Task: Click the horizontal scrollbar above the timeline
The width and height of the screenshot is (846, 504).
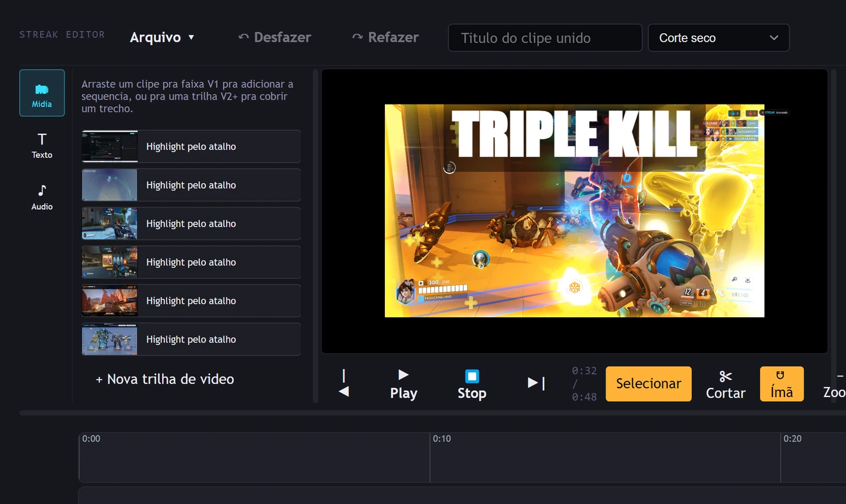Action: click(433, 413)
